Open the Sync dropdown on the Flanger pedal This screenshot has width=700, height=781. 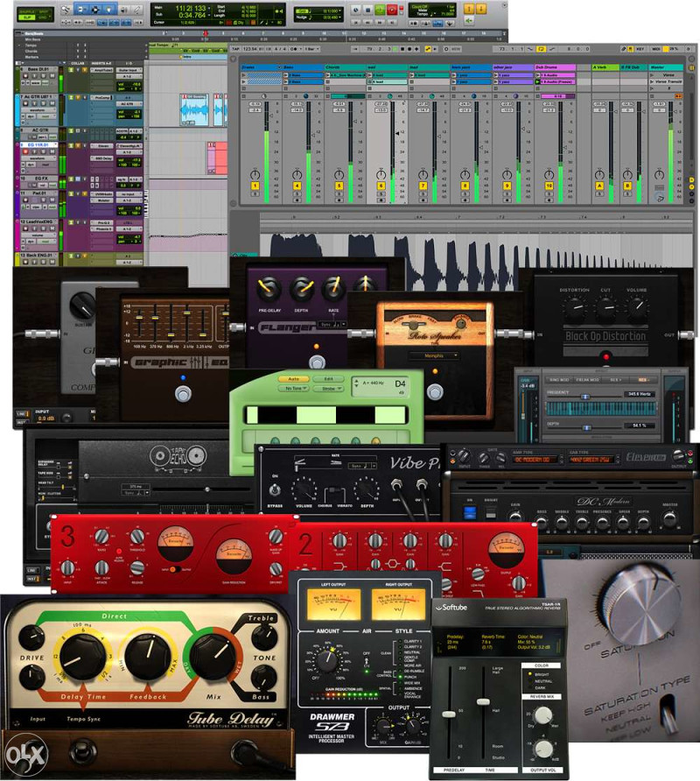332,324
